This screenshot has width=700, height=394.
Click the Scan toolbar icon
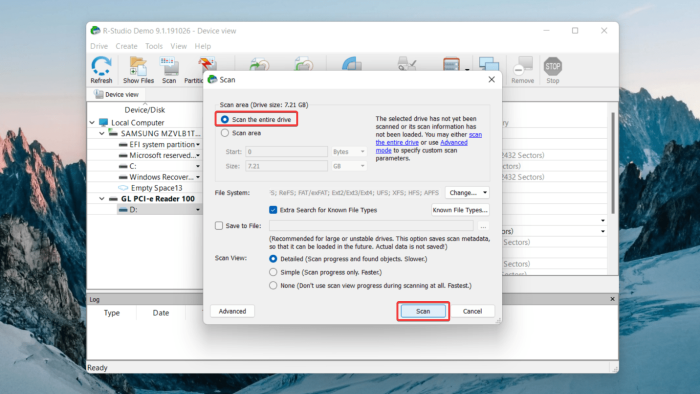tap(169, 70)
